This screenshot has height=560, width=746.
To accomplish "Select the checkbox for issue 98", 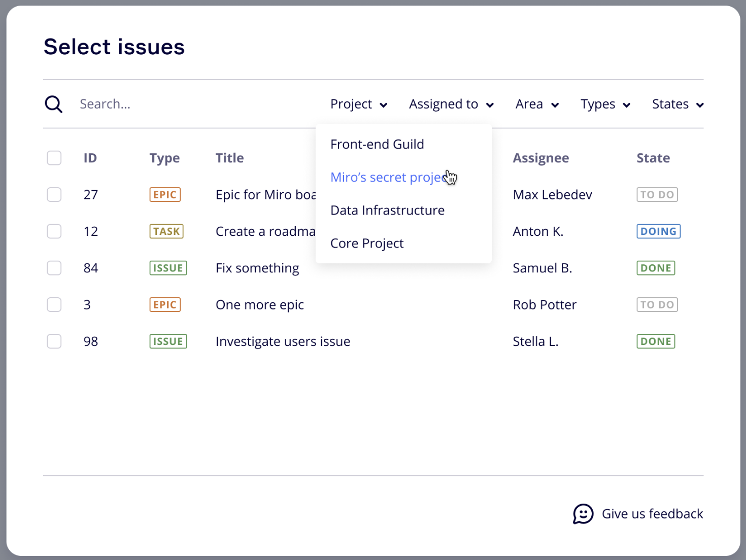I will [x=54, y=341].
